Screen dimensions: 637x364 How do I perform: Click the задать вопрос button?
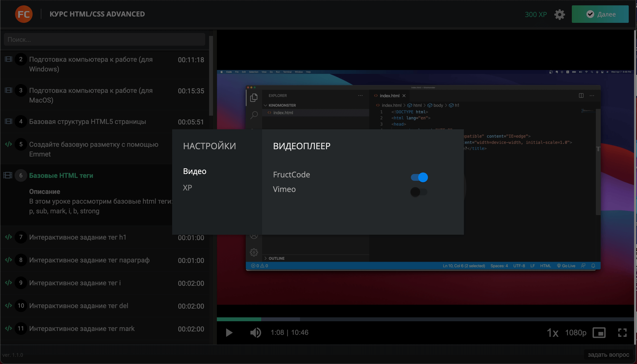point(609,355)
